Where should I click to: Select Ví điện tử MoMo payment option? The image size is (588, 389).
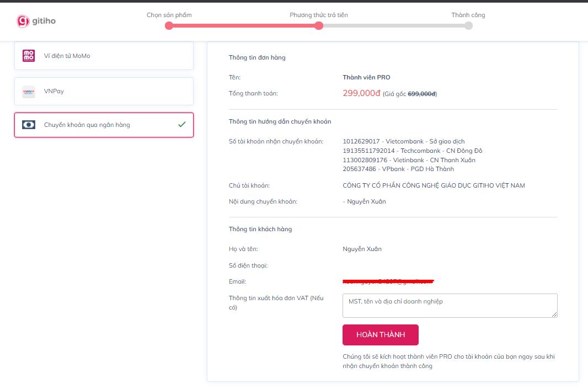[x=104, y=56]
